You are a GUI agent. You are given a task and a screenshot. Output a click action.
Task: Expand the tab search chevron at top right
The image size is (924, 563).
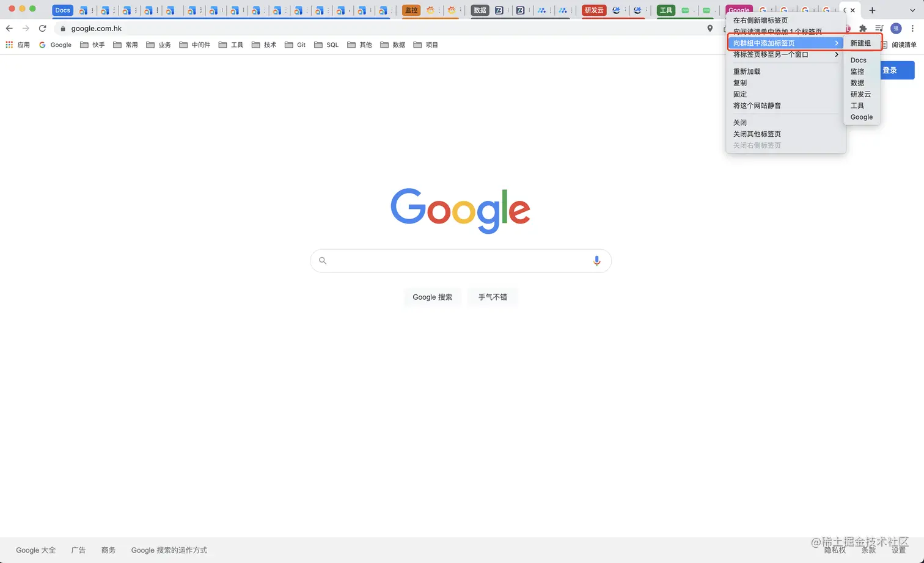[912, 10]
